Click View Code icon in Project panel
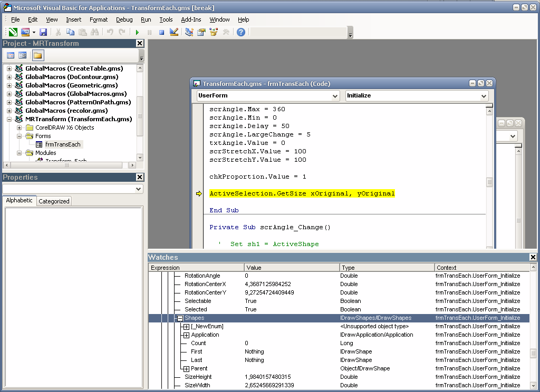Viewport: 540px width, 392px height. tap(11, 55)
